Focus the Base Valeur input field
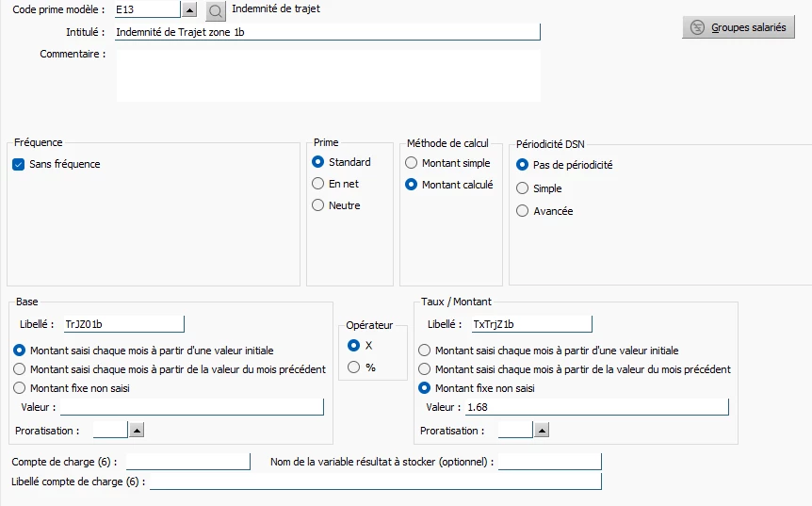 point(191,407)
